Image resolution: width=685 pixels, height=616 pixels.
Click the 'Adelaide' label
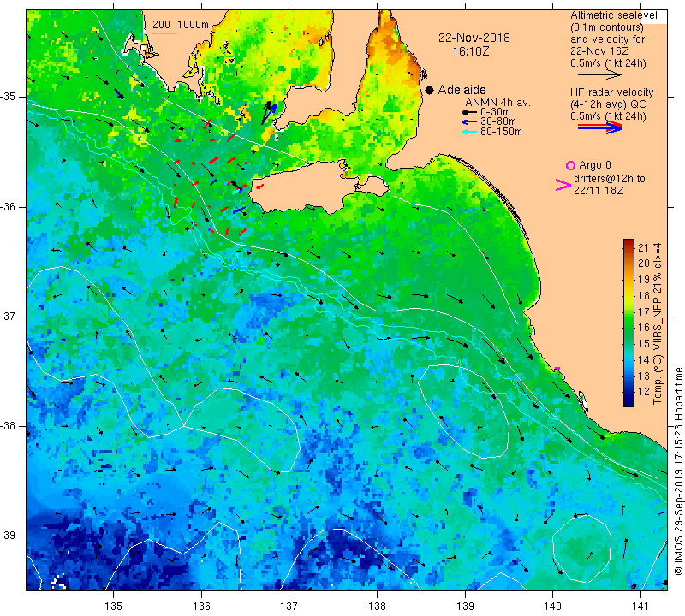(462, 90)
